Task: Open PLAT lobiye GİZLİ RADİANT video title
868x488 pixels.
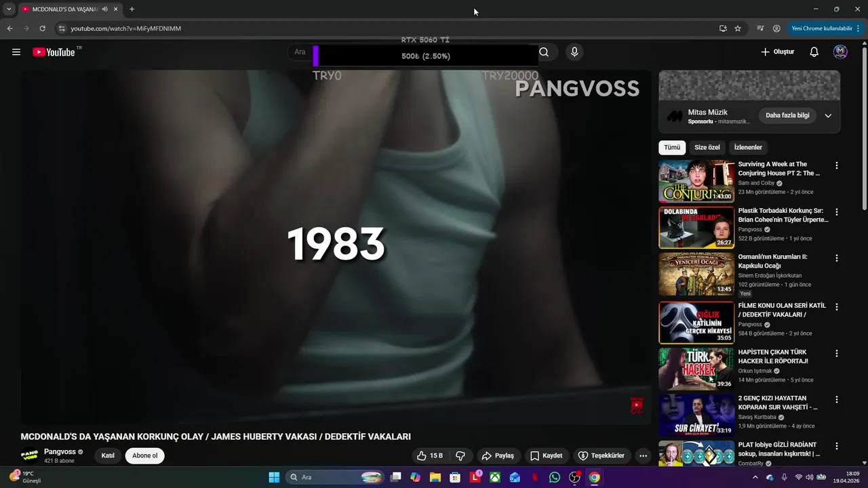Action: (779, 449)
